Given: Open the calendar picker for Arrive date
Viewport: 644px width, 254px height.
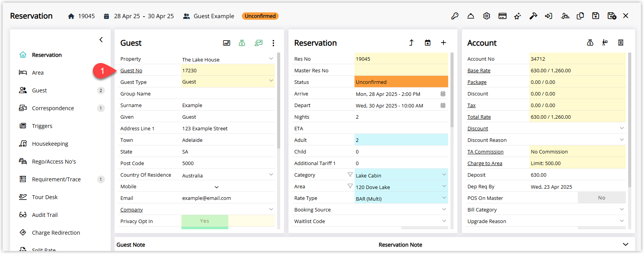Looking at the screenshot, I should pos(443,94).
